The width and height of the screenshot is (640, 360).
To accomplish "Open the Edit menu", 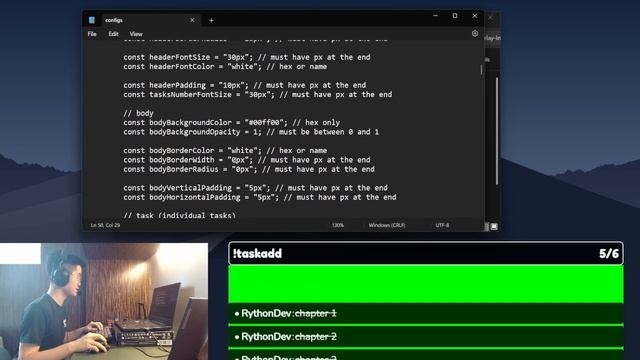I will (113, 34).
